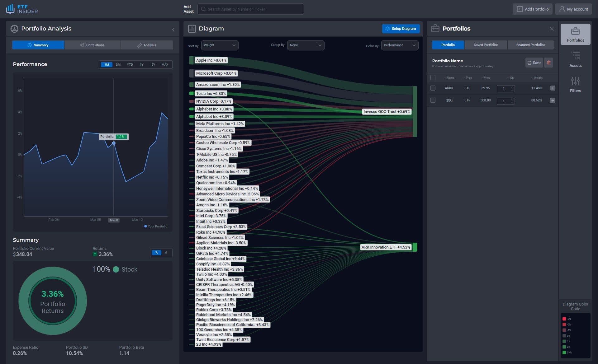Click the Add Portfolio button

[x=533, y=9]
